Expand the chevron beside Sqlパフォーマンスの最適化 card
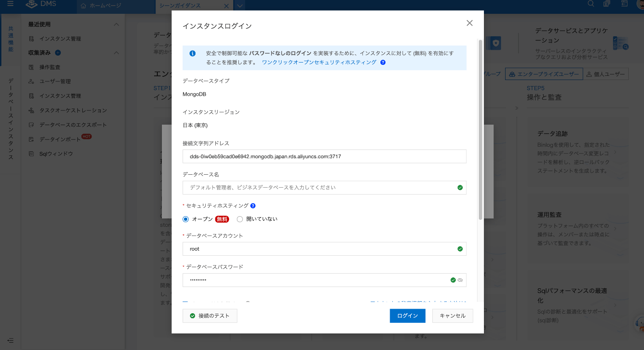Viewport: 644px width, 350px height. [616, 306]
